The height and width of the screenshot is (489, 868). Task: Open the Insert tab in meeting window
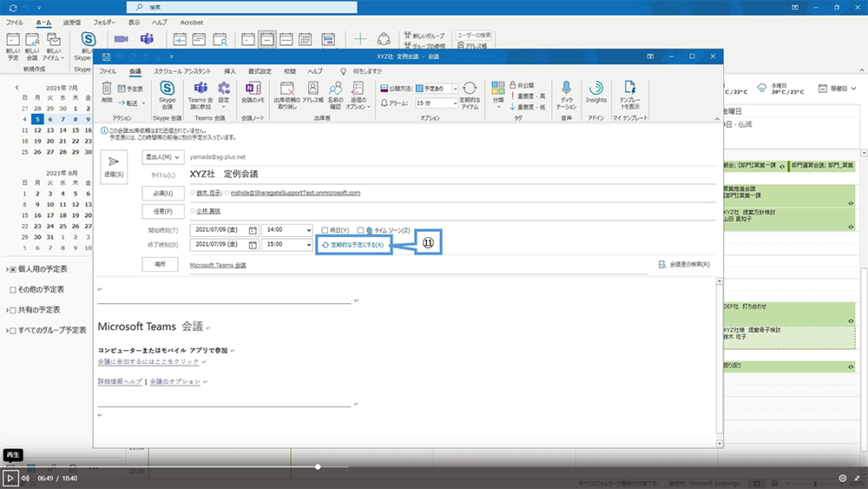[x=230, y=71]
